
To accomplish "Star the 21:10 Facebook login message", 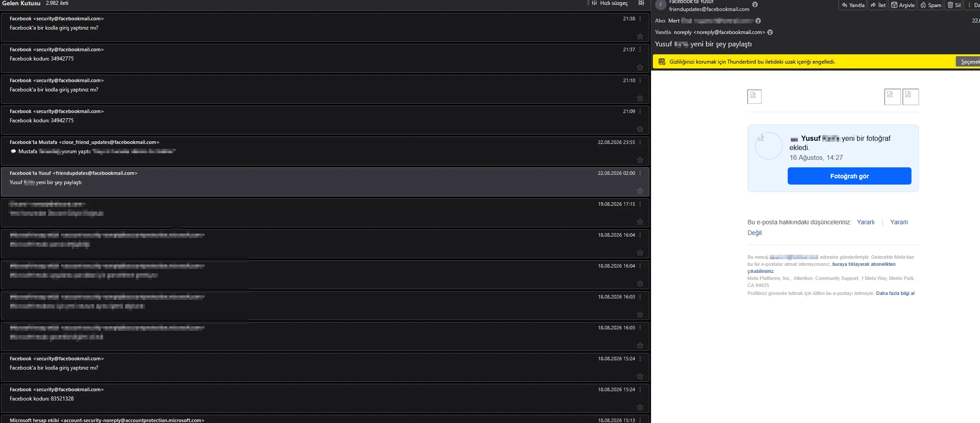I will click(640, 98).
